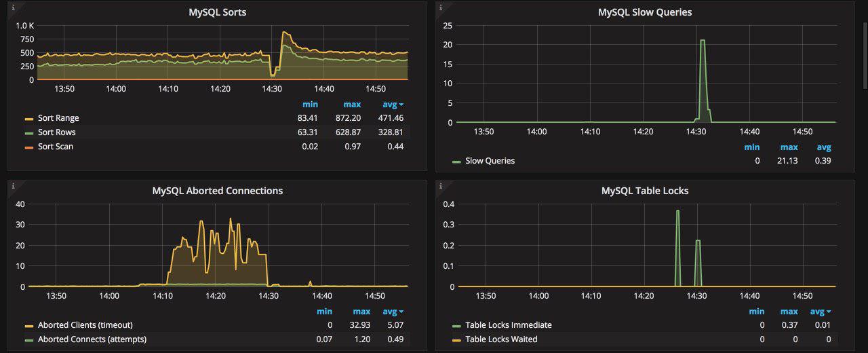
Task: Open the MySQL Aborted Connections title menu
Action: (217, 191)
